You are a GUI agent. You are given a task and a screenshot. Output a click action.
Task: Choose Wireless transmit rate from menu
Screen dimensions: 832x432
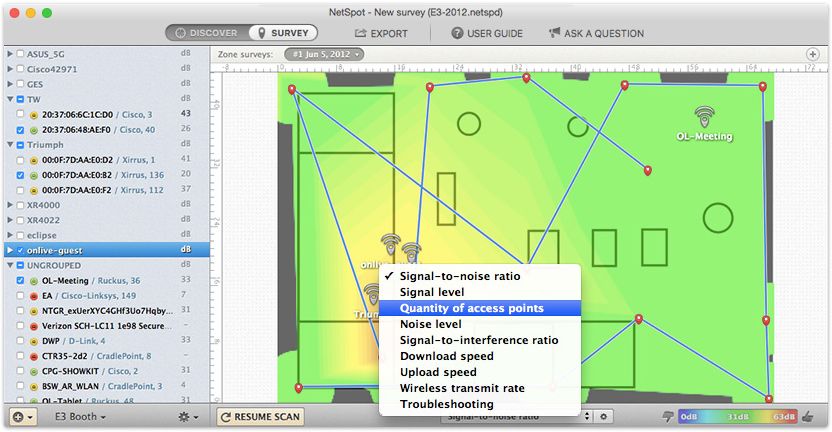click(480, 388)
